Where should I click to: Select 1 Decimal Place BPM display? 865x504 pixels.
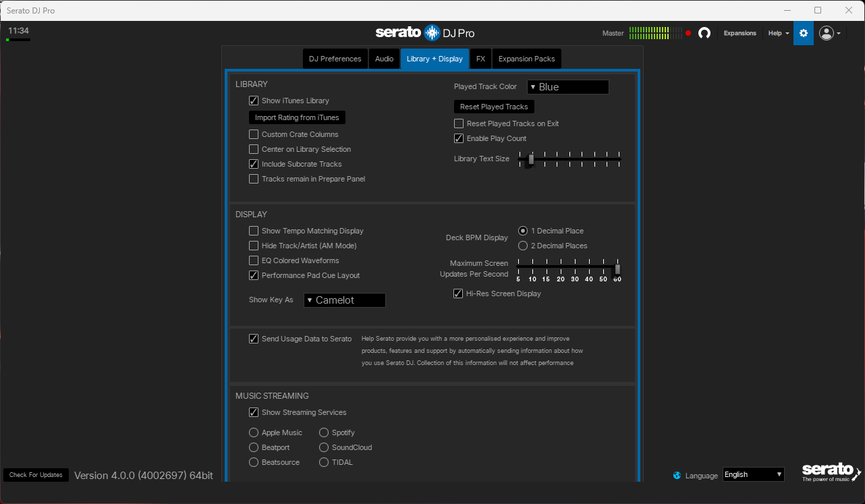coord(523,231)
